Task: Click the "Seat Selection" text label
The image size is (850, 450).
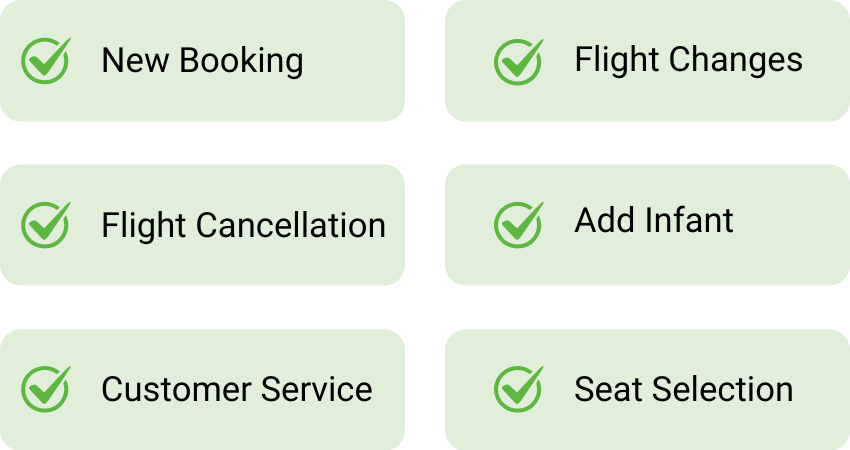Action: tap(683, 389)
